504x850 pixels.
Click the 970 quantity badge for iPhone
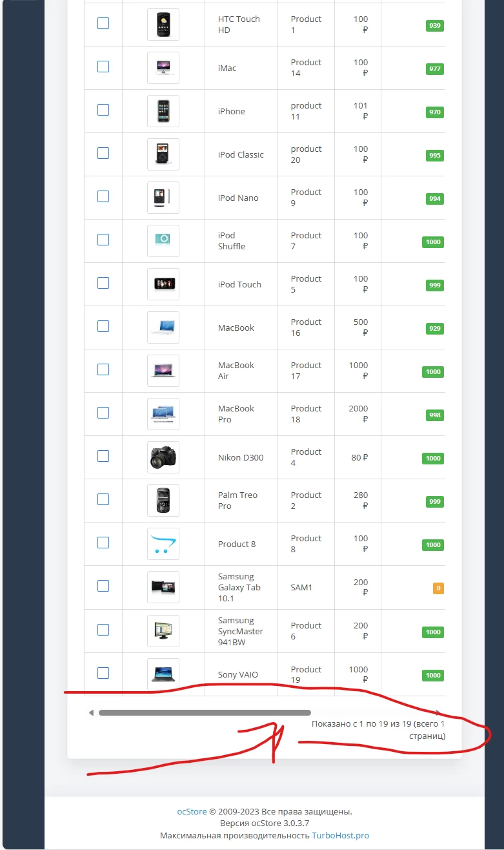435,112
